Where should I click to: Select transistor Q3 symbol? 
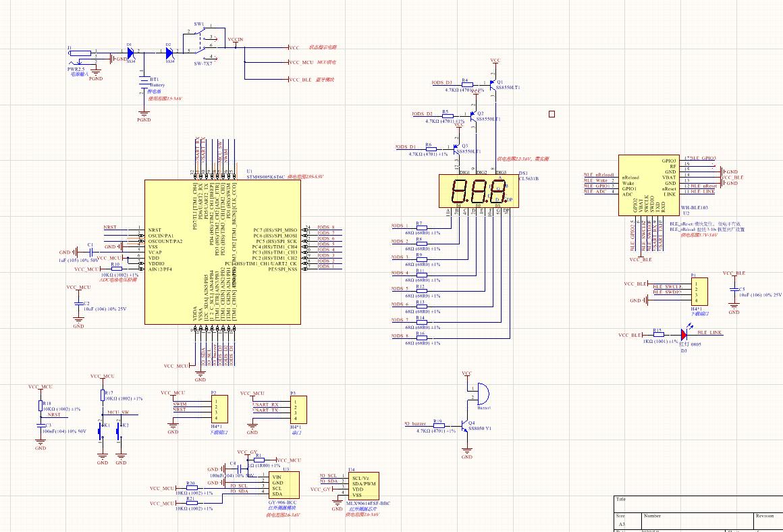[x=457, y=149]
